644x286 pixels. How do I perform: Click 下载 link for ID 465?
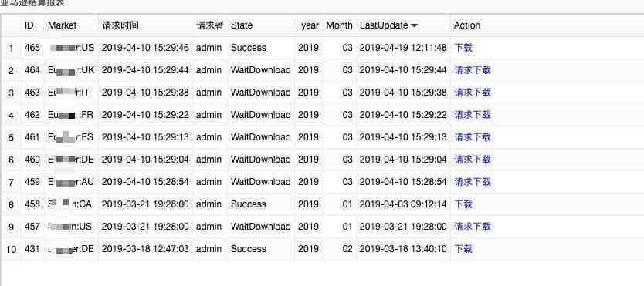click(463, 48)
